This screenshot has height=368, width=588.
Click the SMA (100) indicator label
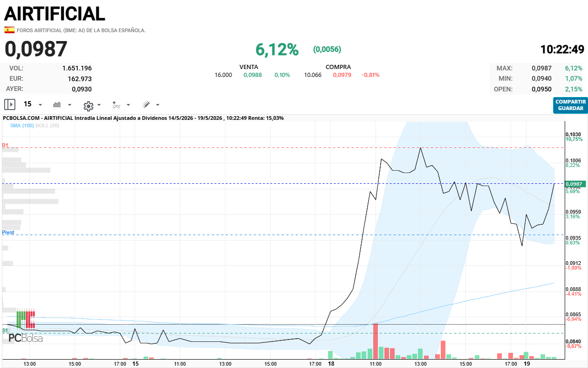pyautogui.click(x=22, y=125)
